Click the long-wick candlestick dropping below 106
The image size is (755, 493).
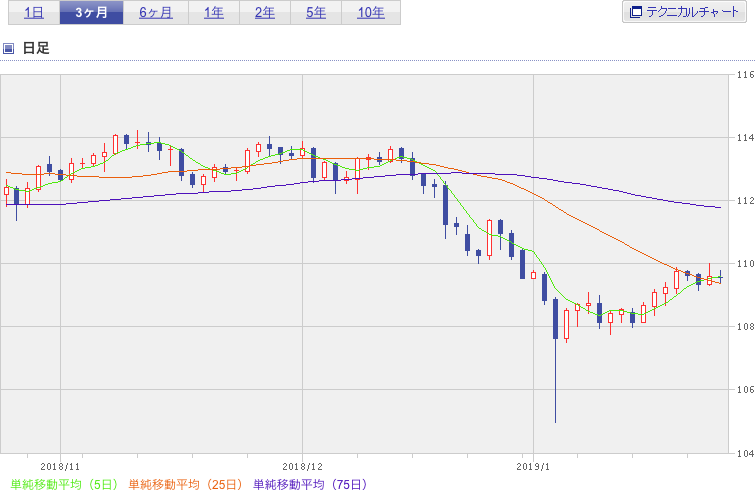pos(555,360)
